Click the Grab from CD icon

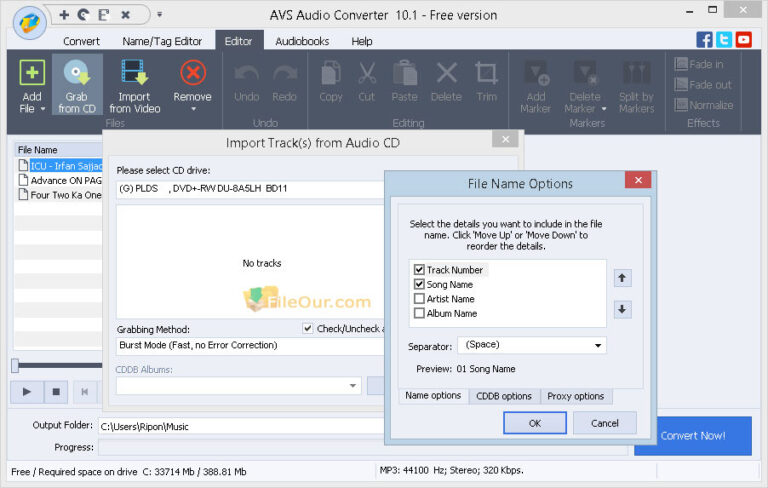[76, 75]
